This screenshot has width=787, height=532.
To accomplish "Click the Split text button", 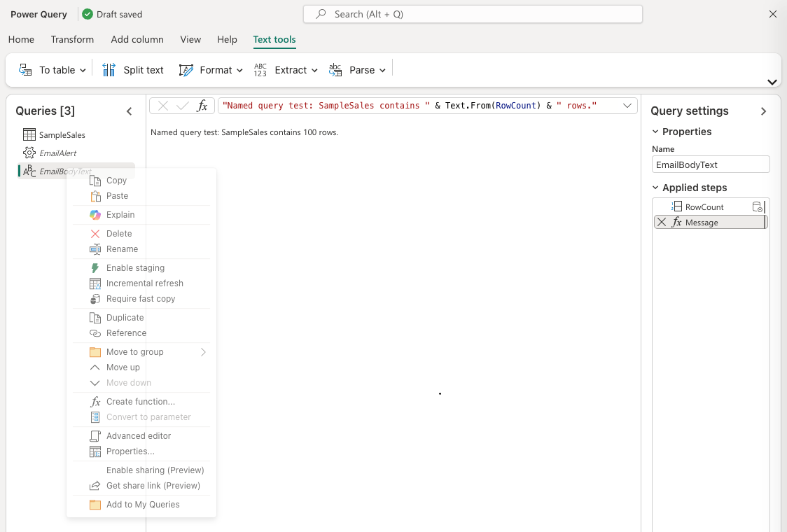I will tap(132, 70).
